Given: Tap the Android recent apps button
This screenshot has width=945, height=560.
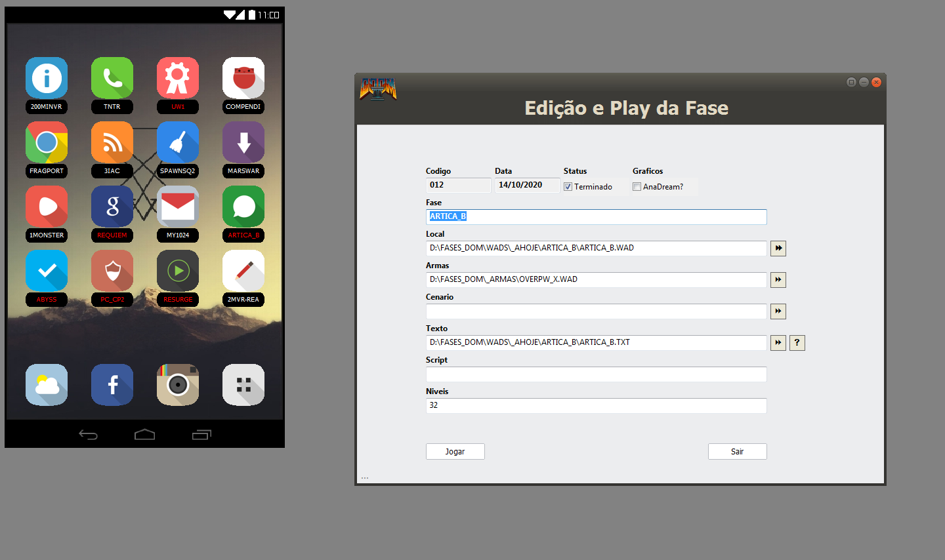Looking at the screenshot, I should [x=201, y=435].
